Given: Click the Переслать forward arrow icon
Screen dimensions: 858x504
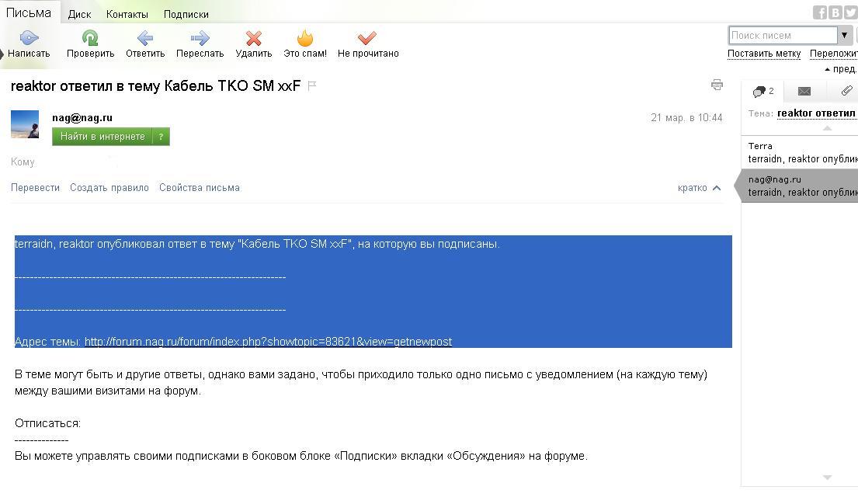Looking at the screenshot, I should [200, 38].
